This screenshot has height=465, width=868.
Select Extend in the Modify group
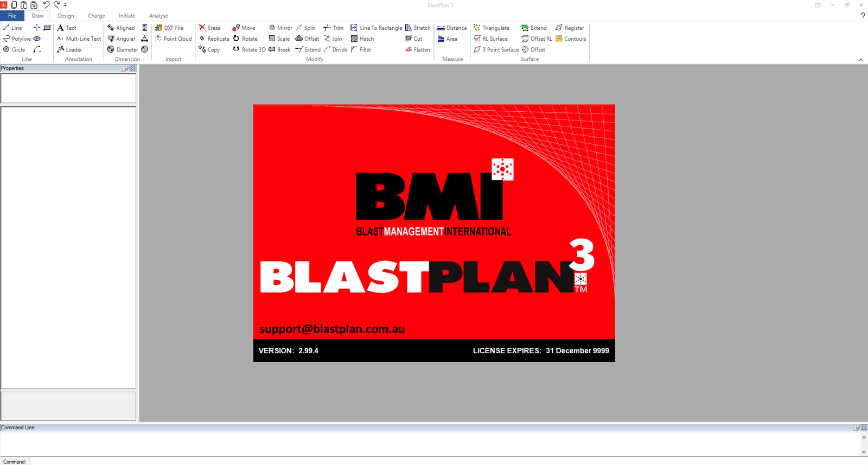pos(308,49)
